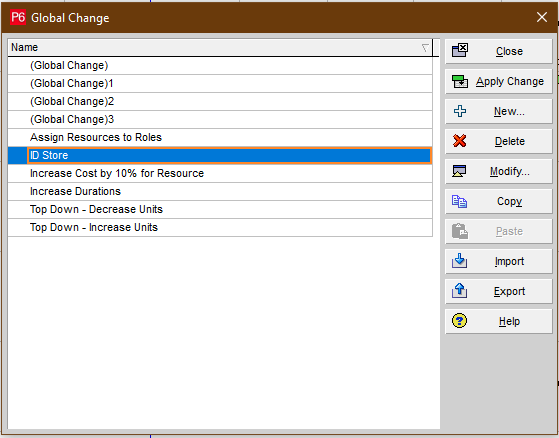Screen dimensions: 559x438
Task: Select the Increase Durations global change
Action: (220, 191)
